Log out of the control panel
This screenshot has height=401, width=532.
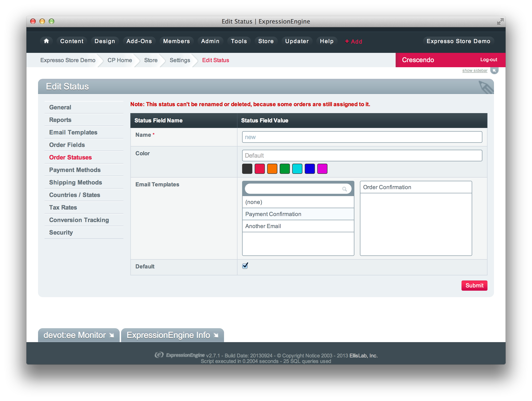click(x=488, y=60)
